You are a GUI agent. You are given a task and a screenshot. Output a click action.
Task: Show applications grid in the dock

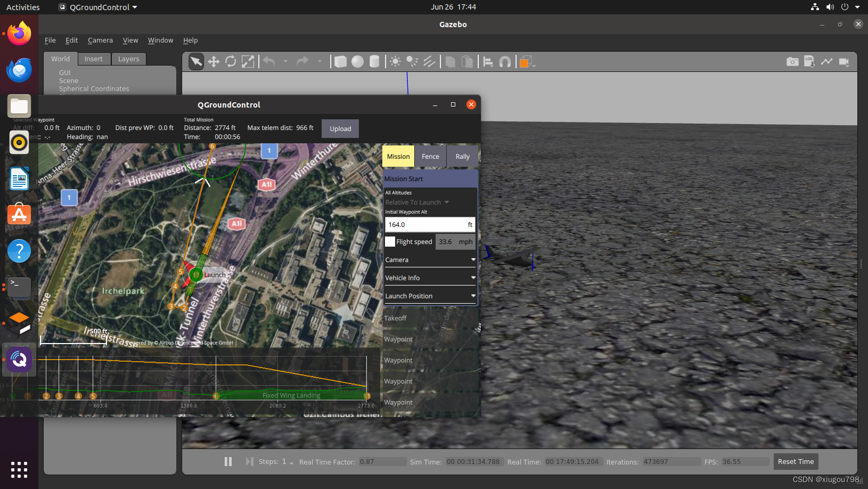(19, 470)
